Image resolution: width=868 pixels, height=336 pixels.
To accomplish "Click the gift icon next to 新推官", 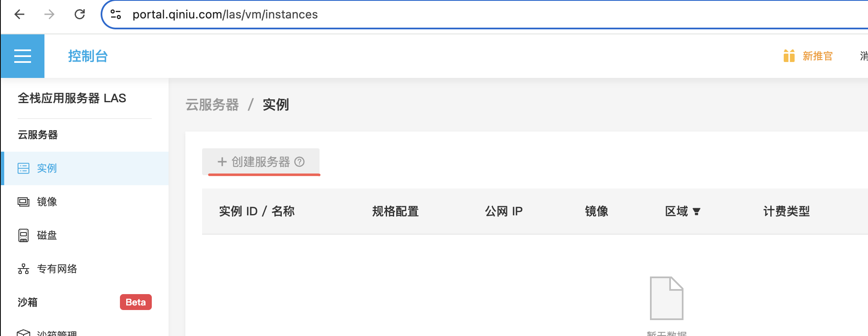I will (789, 56).
